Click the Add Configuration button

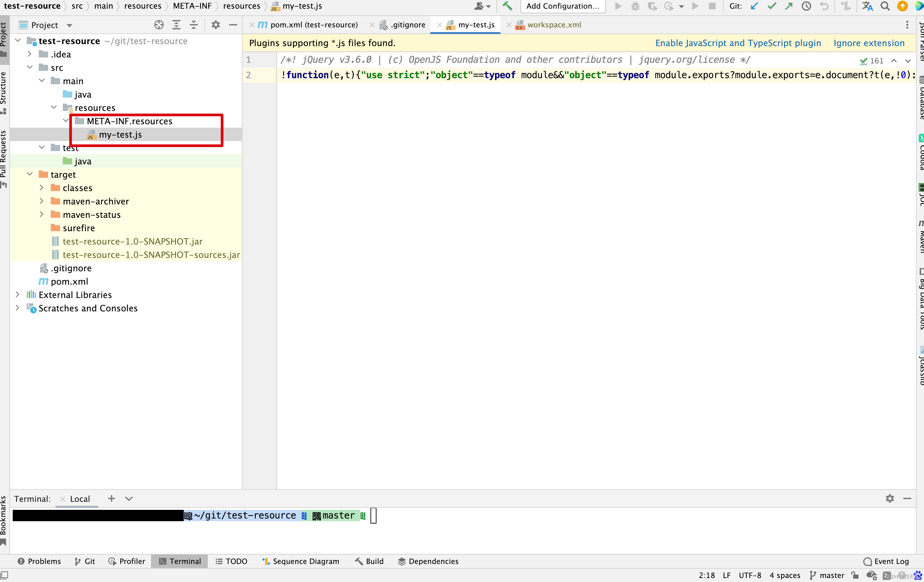pyautogui.click(x=563, y=6)
